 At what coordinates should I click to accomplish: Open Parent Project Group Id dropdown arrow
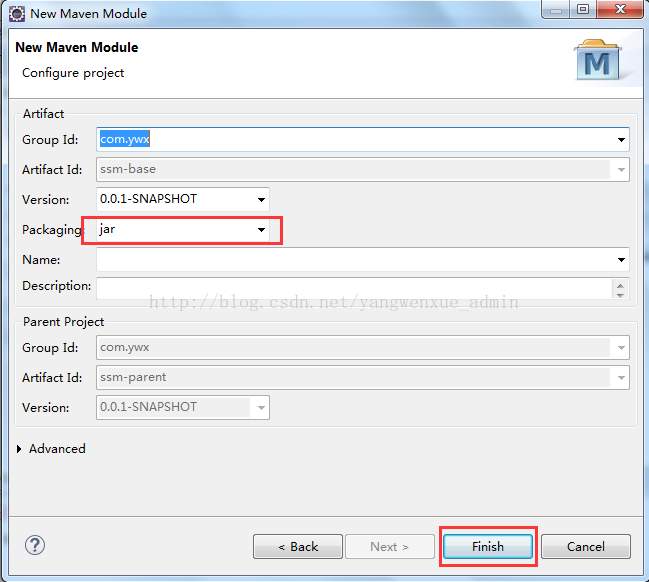tap(621, 348)
